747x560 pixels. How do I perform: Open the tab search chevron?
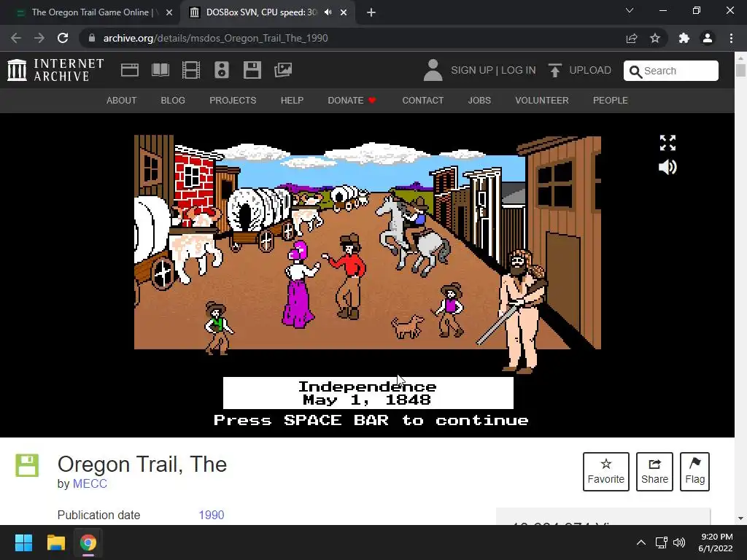tap(630, 10)
